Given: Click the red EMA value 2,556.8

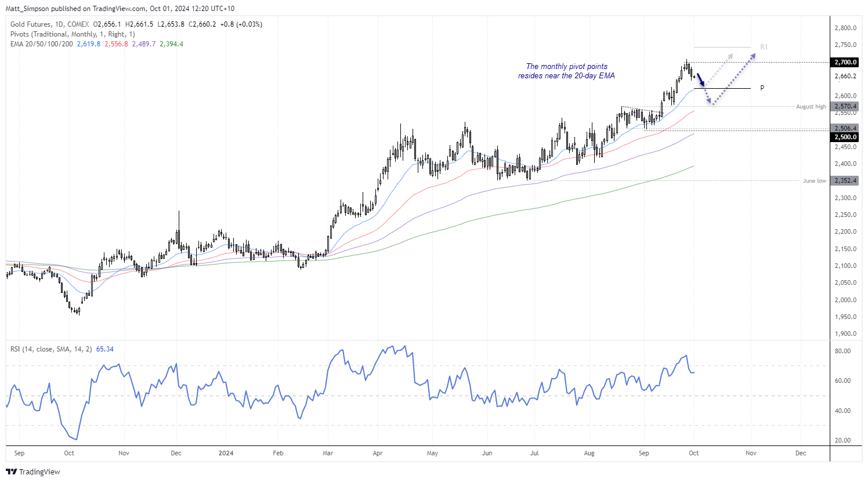Looking at the screenshot, I should (116, 44).
